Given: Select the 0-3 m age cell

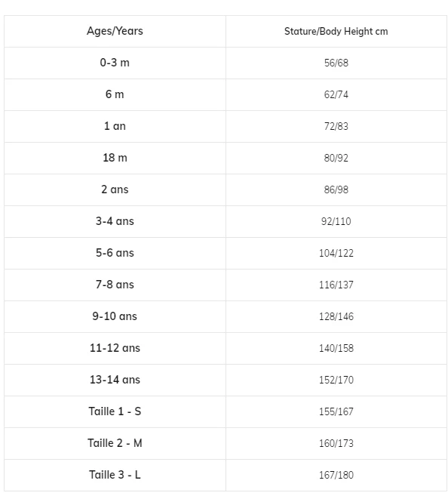Looking at the screenshot, I should click(x=115, y=63).
